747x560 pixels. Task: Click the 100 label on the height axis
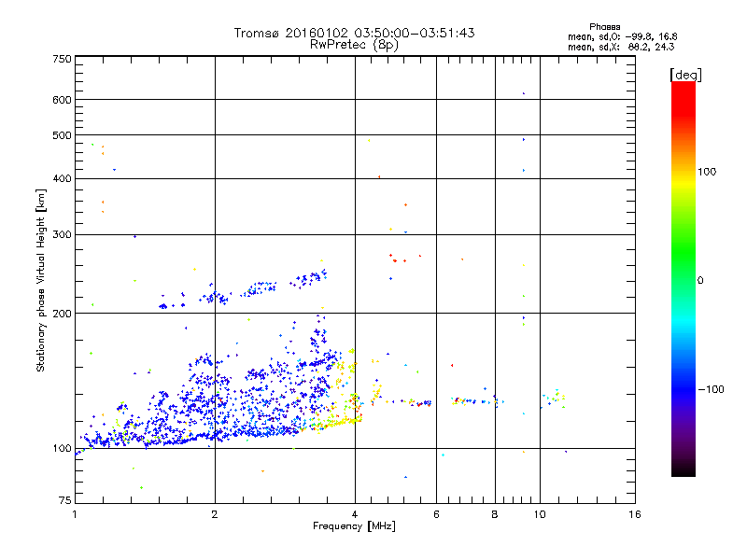pyautogui.click(x=63, y=449)
